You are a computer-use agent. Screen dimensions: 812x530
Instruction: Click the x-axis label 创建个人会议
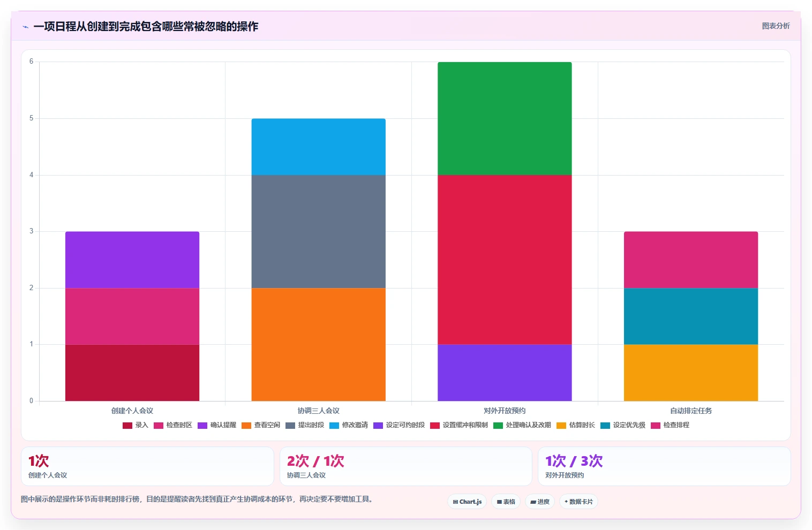132,411
